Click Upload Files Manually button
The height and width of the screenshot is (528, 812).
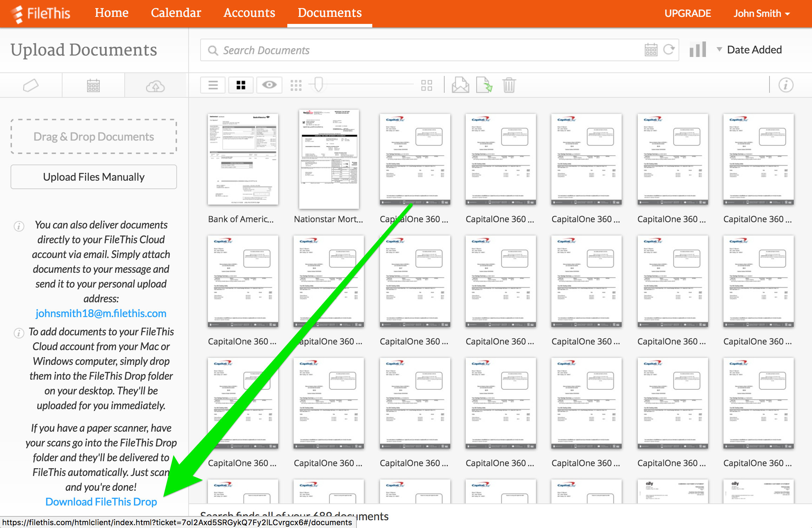[x=94, y=177]
